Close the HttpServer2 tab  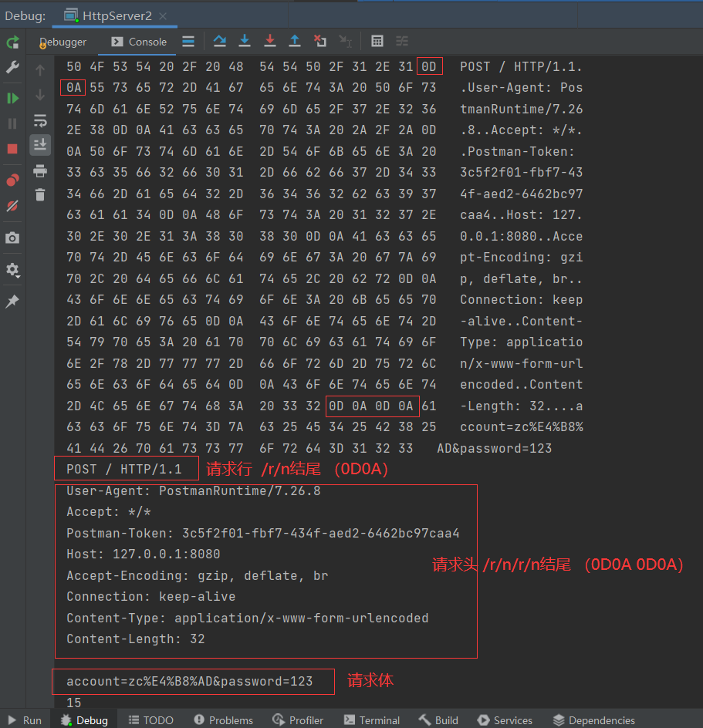163,16
